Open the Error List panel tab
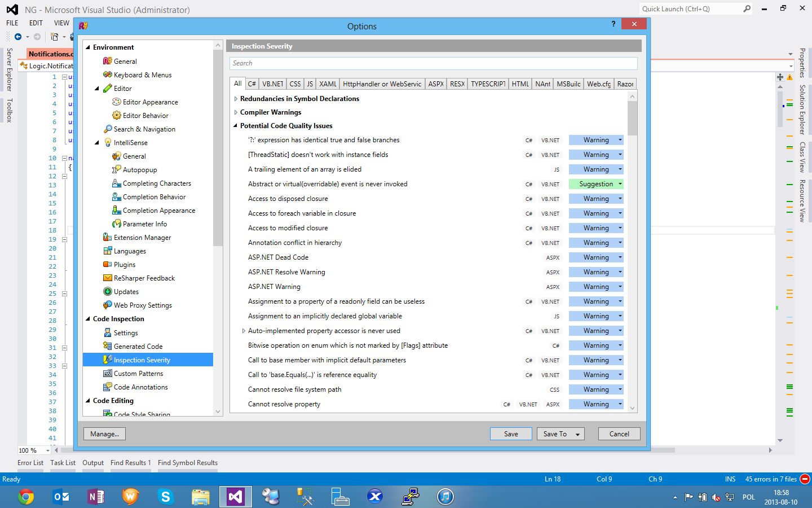Image resolution: width=812 pixels, height=508 pixels. [30, 463]
